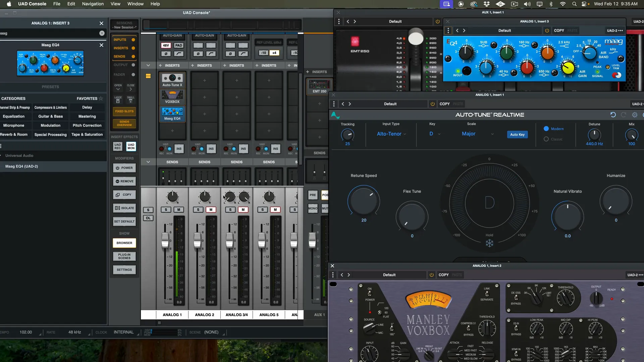Click COPY in Maag EQ4 header
The height and width of the screenshot is (362, 644).
click(x=559, y=31)
